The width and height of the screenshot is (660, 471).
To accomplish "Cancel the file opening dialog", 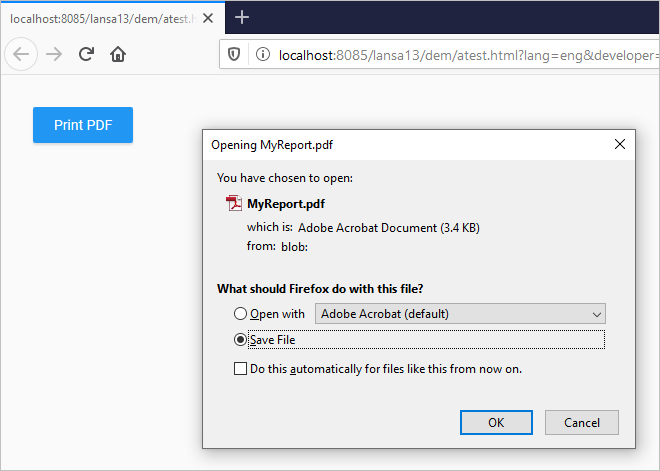I will click(x=582, y=422).
